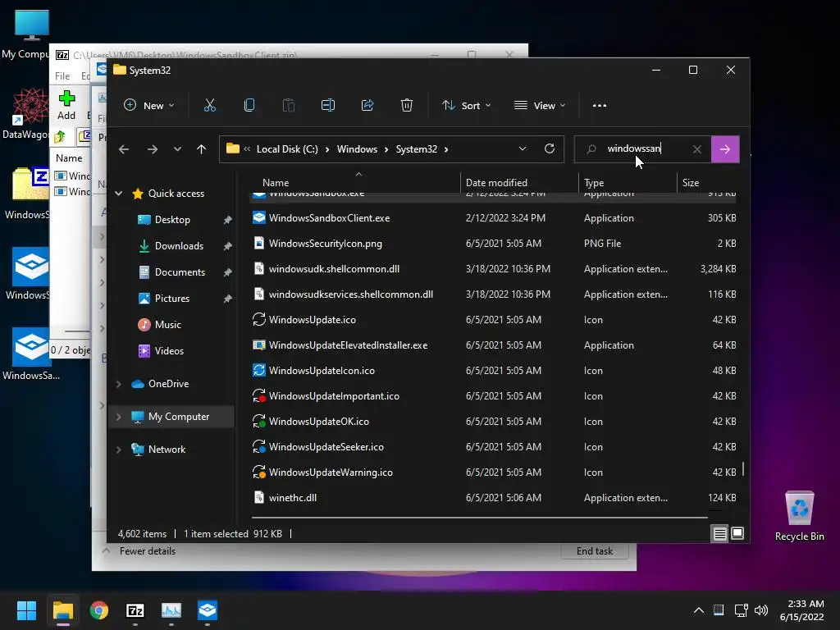Open the New dropdown menu
This screenshot has height=630, width=840.
(x=149, y=106)
